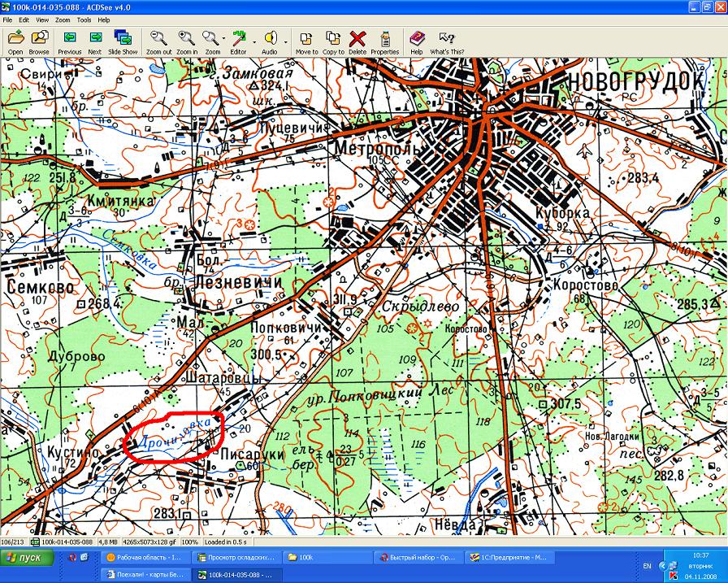Image resolution: width=728 pixels, height=583 pixels.
Task: Open the View menu
Action: coord(42,20)
